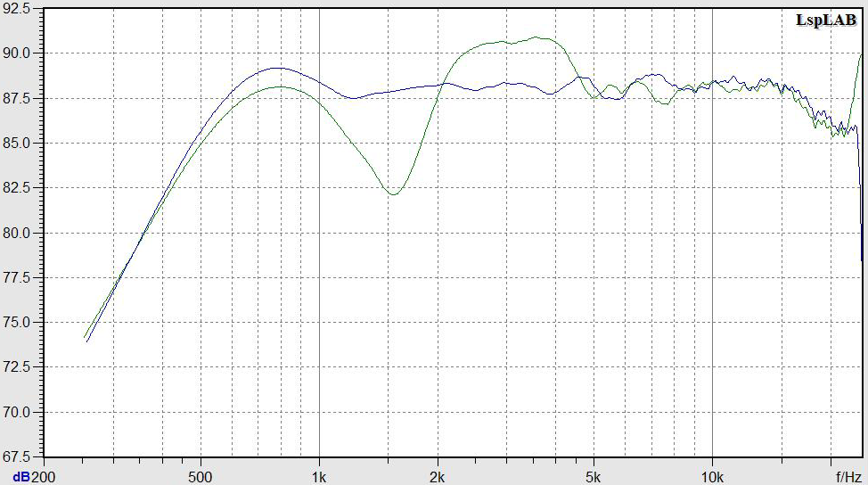Click the LspLAB label in chart corner
This screenshot has width=868, height=485.
tap(826, 21)
